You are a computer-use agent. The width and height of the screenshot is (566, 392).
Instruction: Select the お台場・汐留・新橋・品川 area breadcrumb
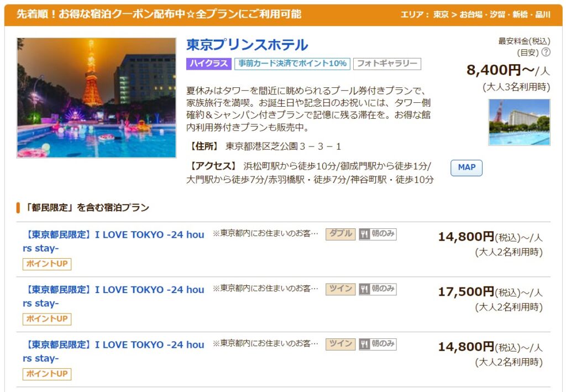click(x=505, y=14)
